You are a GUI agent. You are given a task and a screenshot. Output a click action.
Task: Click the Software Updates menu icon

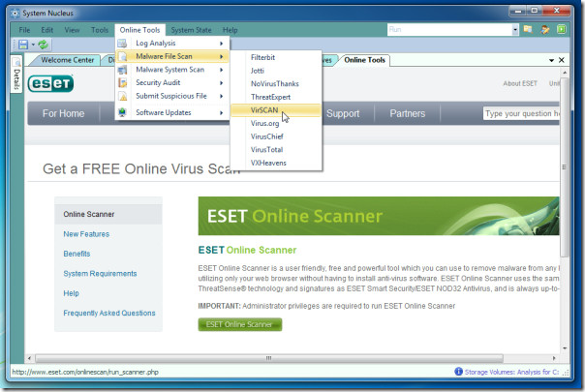click(x=122, y=112)
